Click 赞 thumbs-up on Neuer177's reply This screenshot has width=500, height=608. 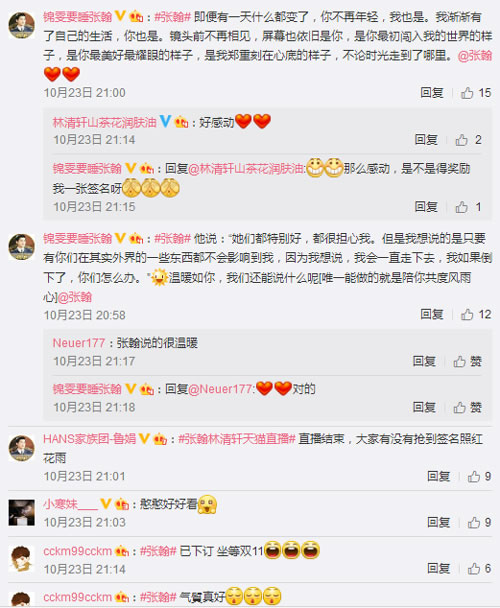coord(467,361)
